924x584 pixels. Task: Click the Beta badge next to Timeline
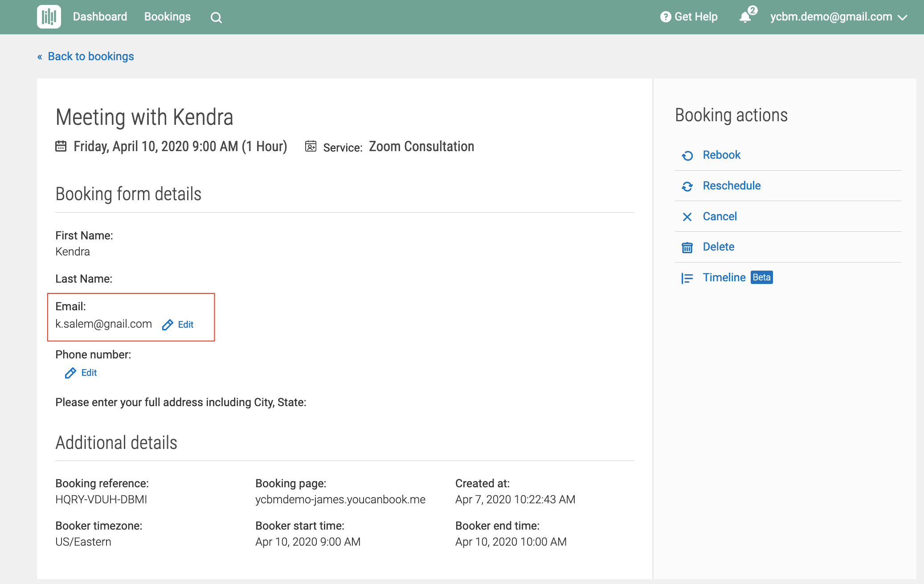(x=761, y=277)
